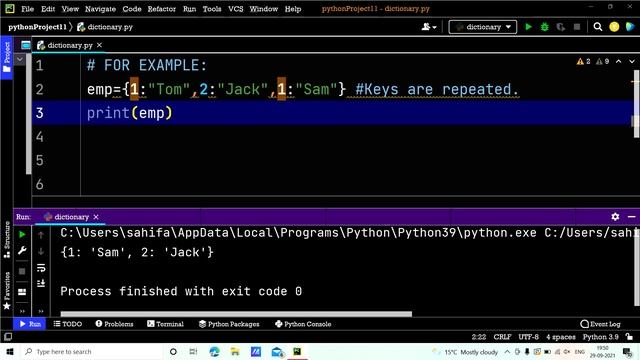Open the Terminal tool window
The width and height of the screenshot is (640, 360).
[x=165, y=324]
